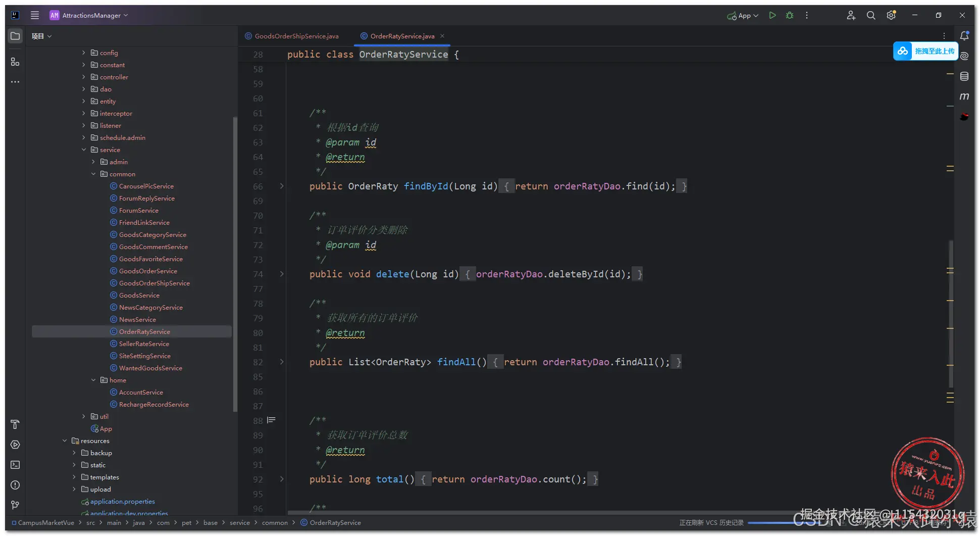Open WantedGoodsService in project tree
The width and height of the screenshot is (980, 536).
150,368
